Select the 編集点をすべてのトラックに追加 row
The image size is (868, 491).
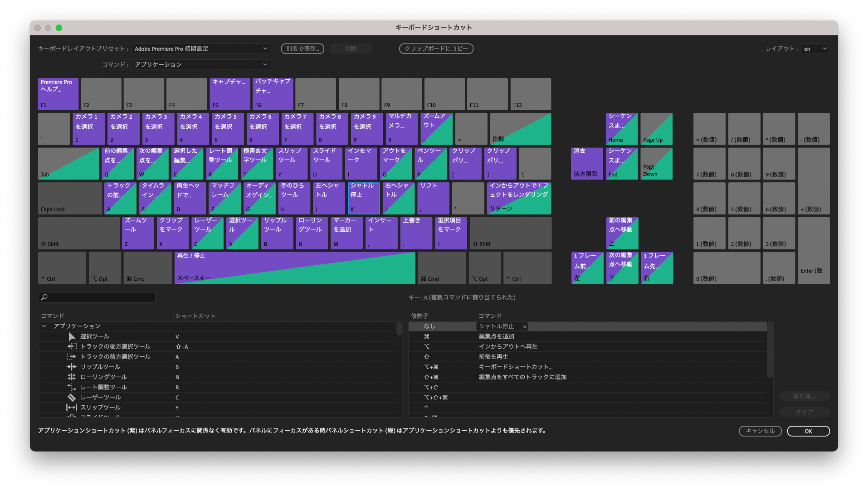588,377
